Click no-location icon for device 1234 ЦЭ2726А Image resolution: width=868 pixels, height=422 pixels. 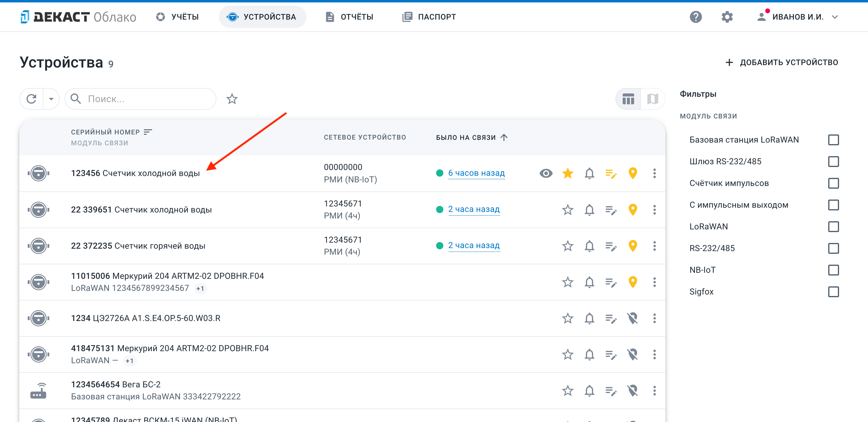pyautogui.click(x=633, y=318)
